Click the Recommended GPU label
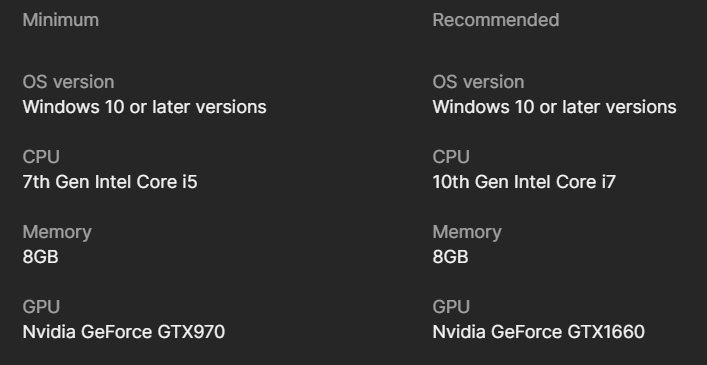This screenshot has height=365, width=707. click(x=451, y=307)
